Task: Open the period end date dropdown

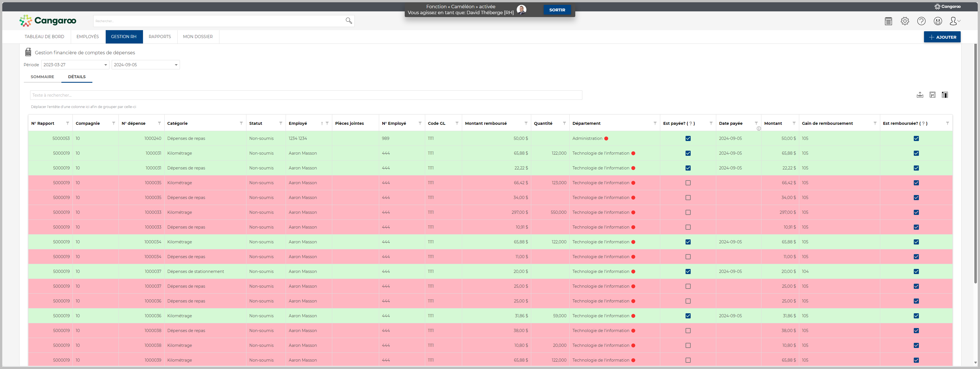Action: tap(176, 65)
